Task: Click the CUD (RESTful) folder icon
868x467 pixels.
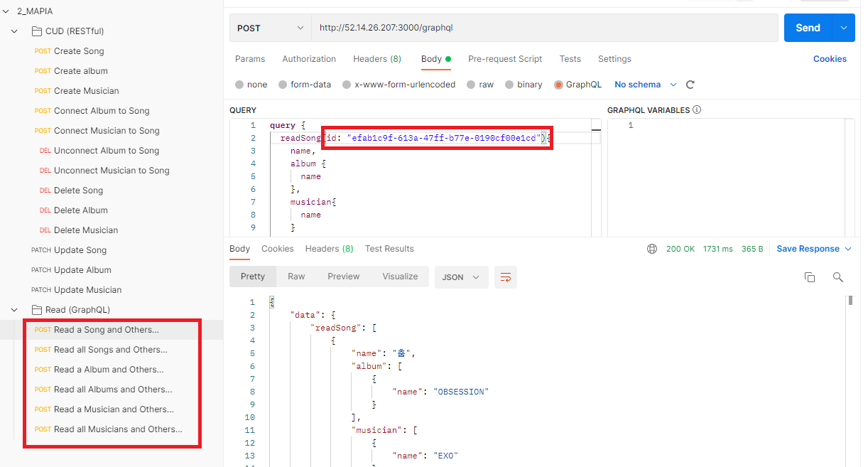Action: pyautogui.click(x=37, y=31)
